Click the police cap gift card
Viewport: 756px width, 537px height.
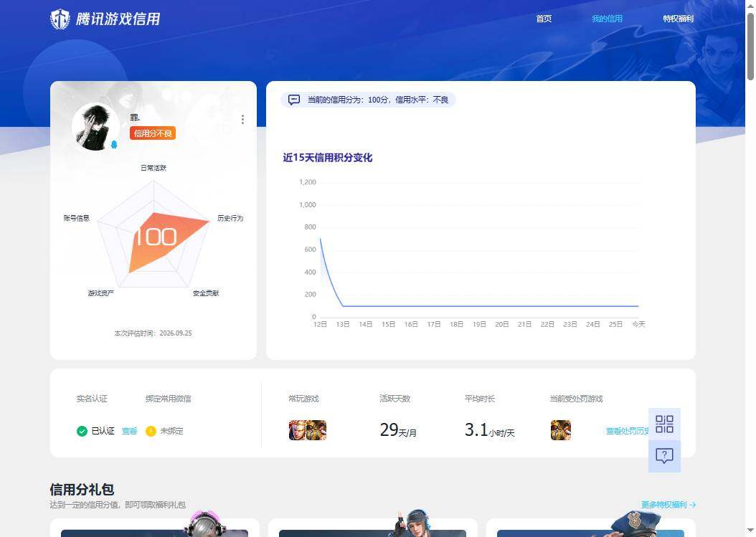tap(590, 528)
